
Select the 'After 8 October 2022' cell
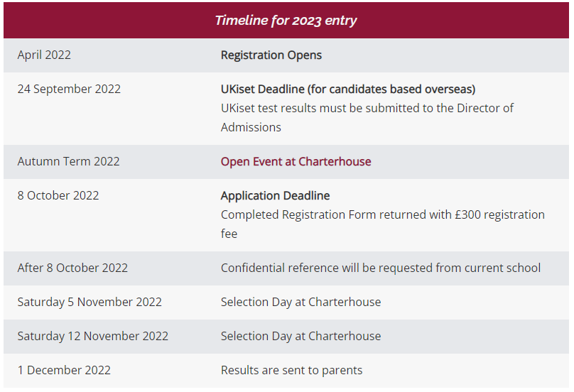(x=72, y=268)
